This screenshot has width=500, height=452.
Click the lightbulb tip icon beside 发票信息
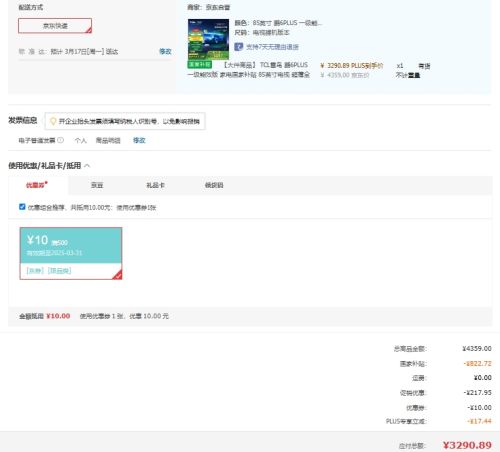click(53, 121)
